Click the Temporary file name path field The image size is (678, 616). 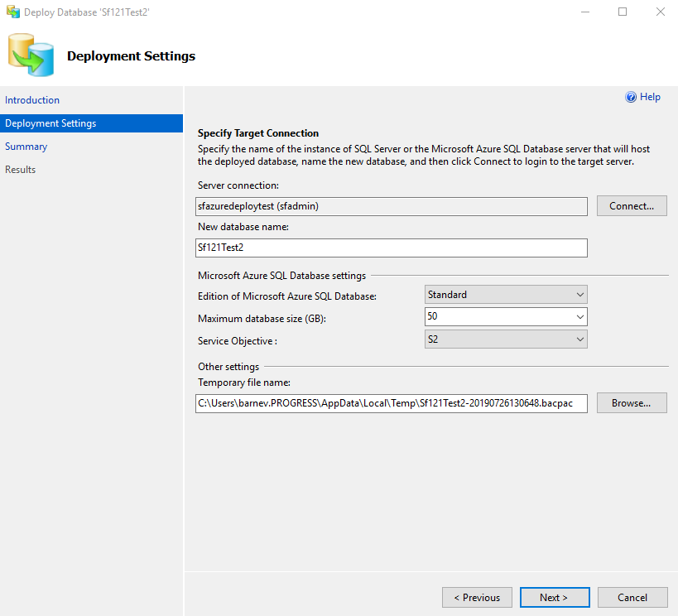click(x=391, y=403)
